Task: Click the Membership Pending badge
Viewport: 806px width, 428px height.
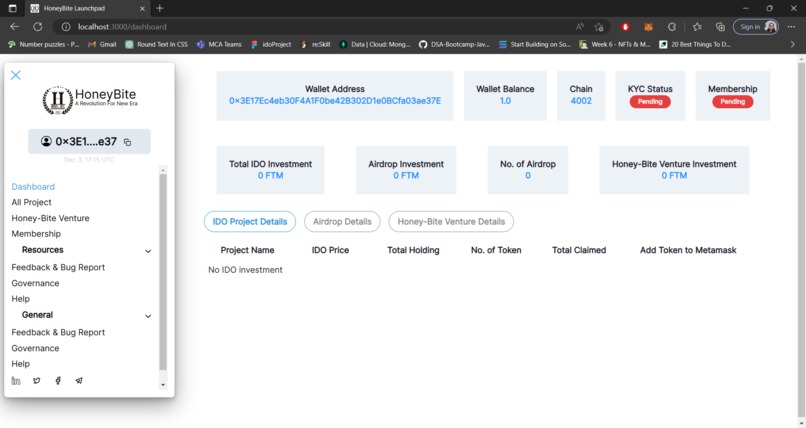Action: [732, 102]
